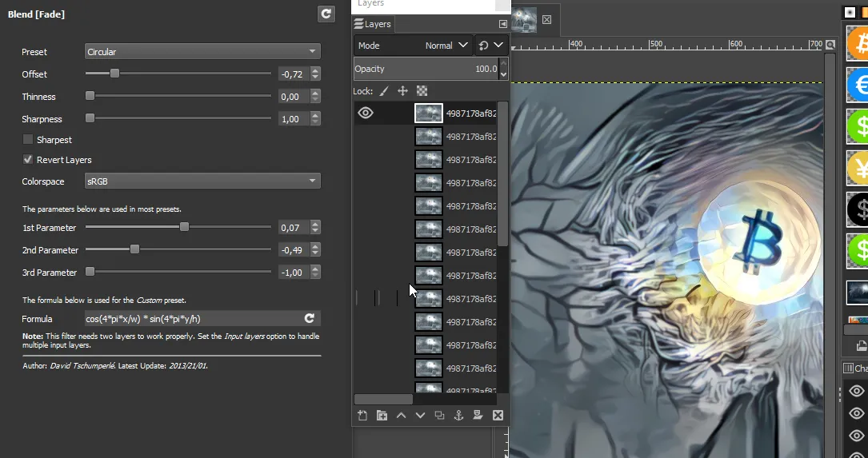This screenshot has width=868, height=458.
Task: Click the Offset value field -0,72
Action: [x=294, y=74]
